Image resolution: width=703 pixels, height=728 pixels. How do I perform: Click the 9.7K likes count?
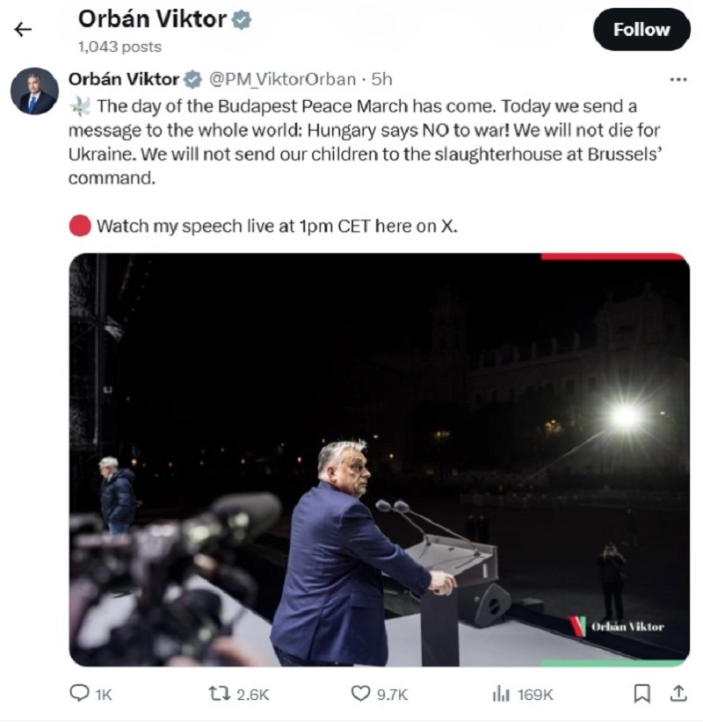click(392, 694)
